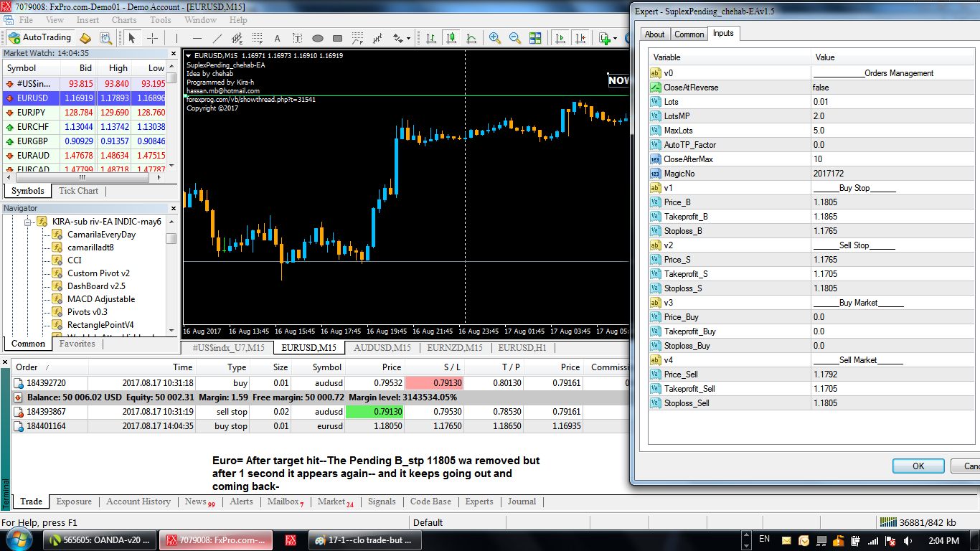Select the Text Label tool
The image size is (980, 551).
[298, 38]
